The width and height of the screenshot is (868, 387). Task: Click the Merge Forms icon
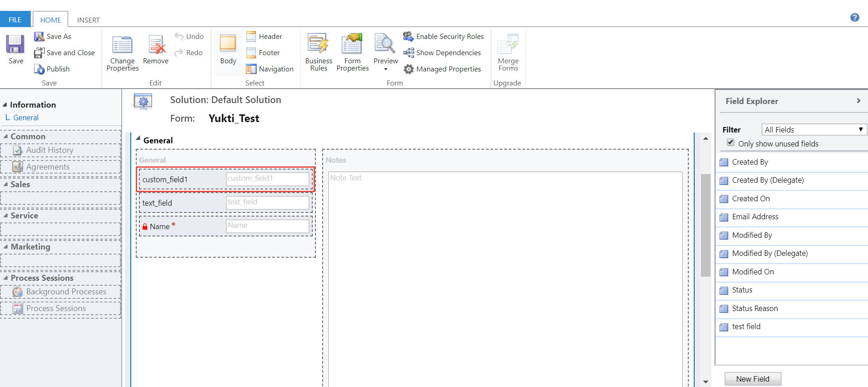508,44
